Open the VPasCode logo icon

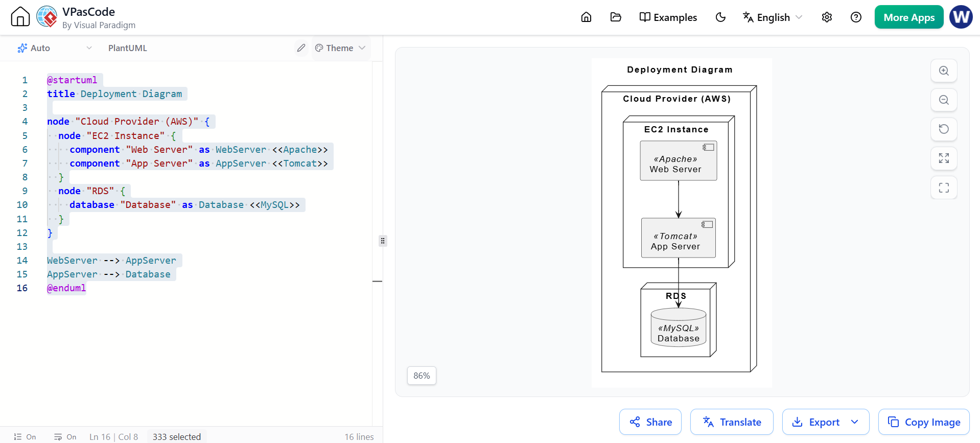pos(47,17)
